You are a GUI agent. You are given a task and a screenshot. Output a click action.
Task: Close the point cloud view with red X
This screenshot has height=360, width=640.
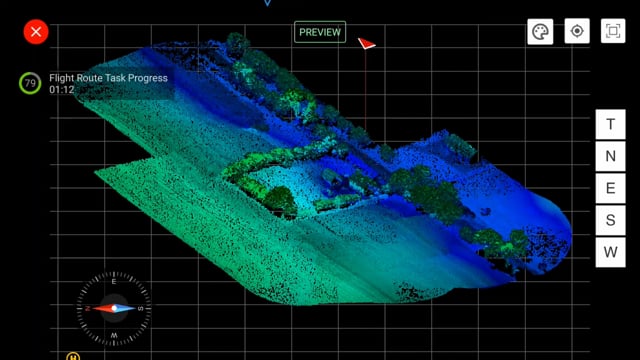(36, 31)
